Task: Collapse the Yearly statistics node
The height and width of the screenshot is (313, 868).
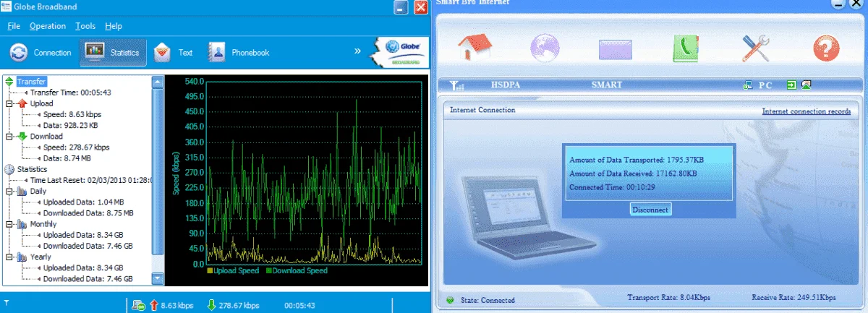Action: 9,257
